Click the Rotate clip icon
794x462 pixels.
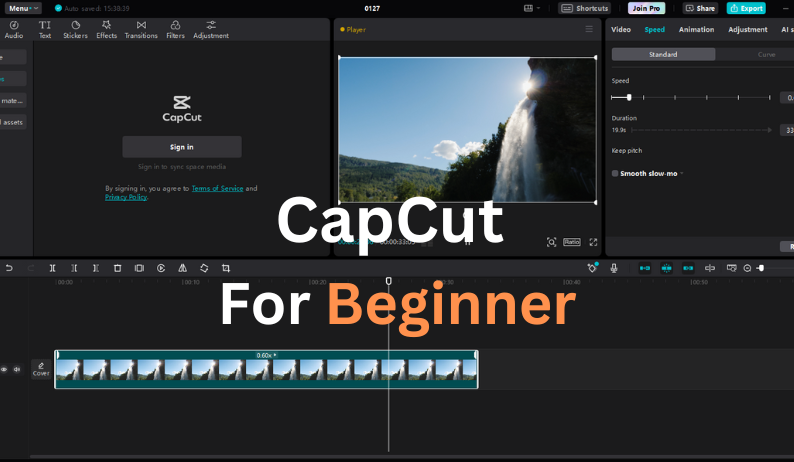click(204, 268)
